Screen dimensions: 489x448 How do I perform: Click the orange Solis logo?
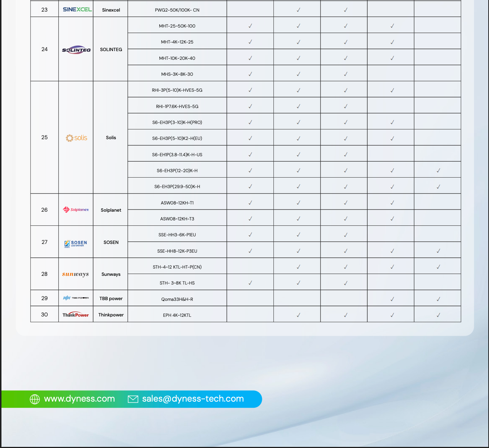76,138
